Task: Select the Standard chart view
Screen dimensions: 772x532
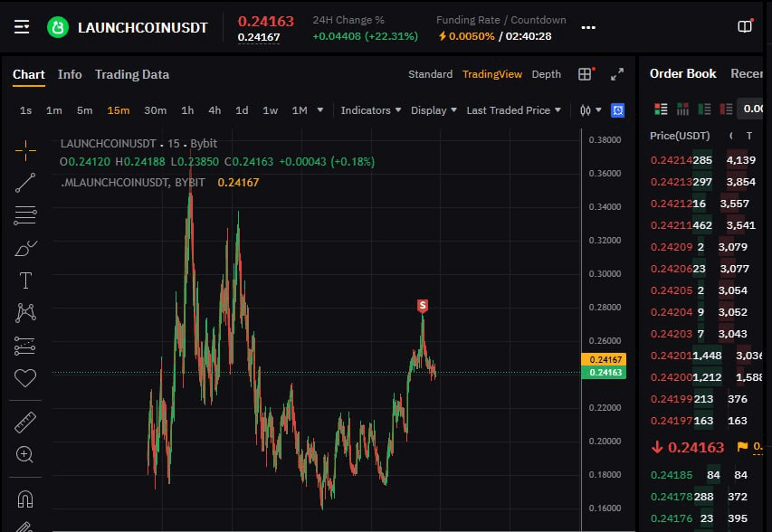Action: pyautogui.click(x=430, y=74)
